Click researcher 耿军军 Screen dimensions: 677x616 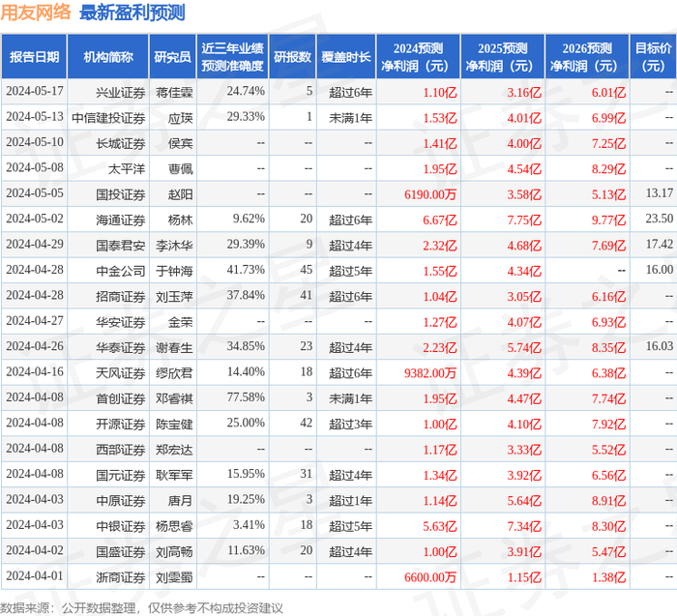[x=174, y=475]
